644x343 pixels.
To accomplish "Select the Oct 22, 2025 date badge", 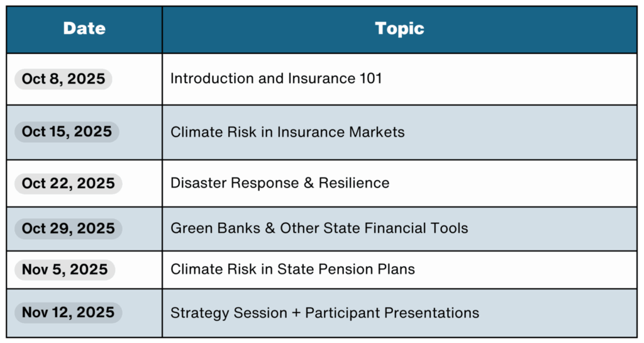I will 68,183.
